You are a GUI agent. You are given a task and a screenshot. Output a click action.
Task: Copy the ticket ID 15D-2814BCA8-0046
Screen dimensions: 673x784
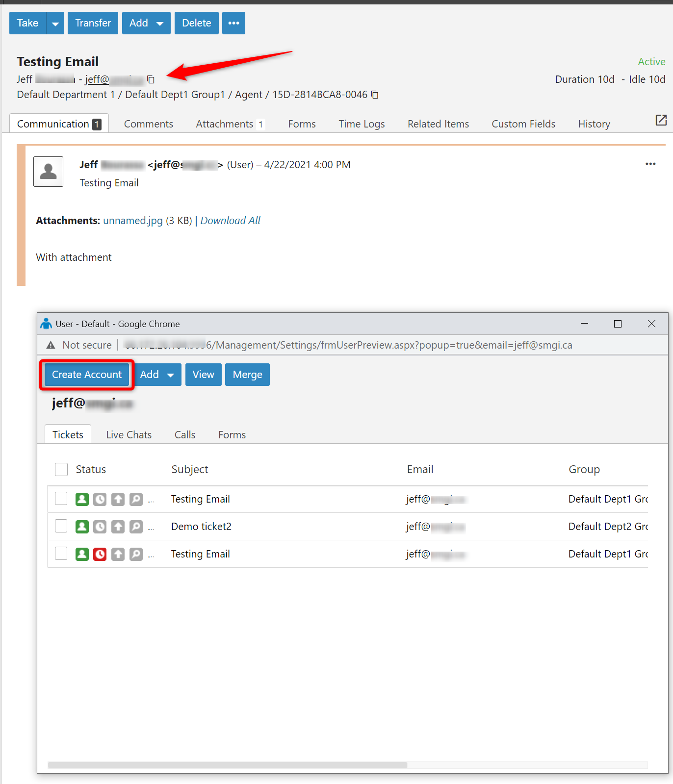375,95
